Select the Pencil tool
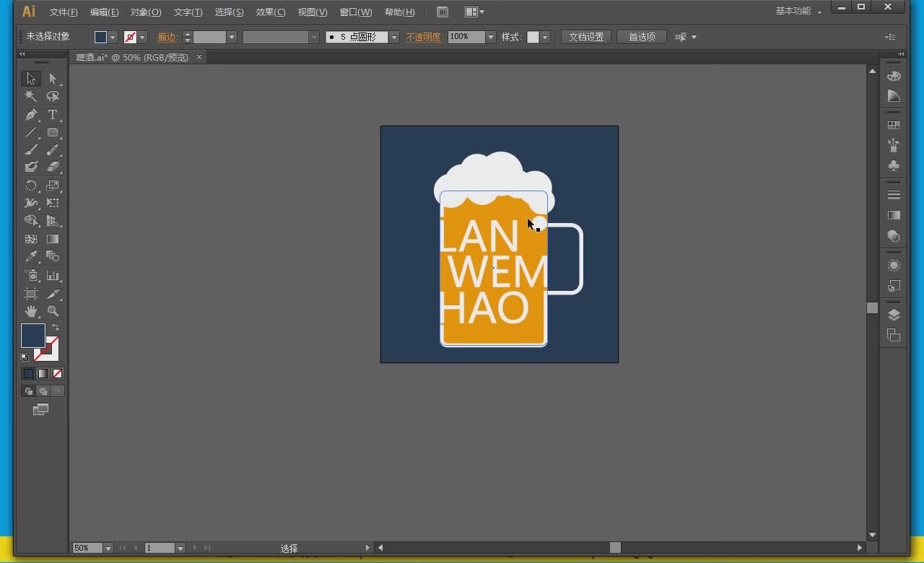 click(x=53, y=150)
